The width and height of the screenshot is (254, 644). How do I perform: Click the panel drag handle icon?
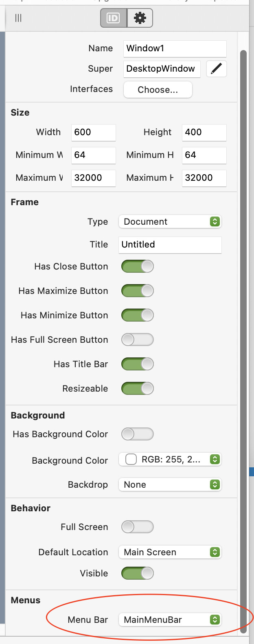[x=18, y=18]
